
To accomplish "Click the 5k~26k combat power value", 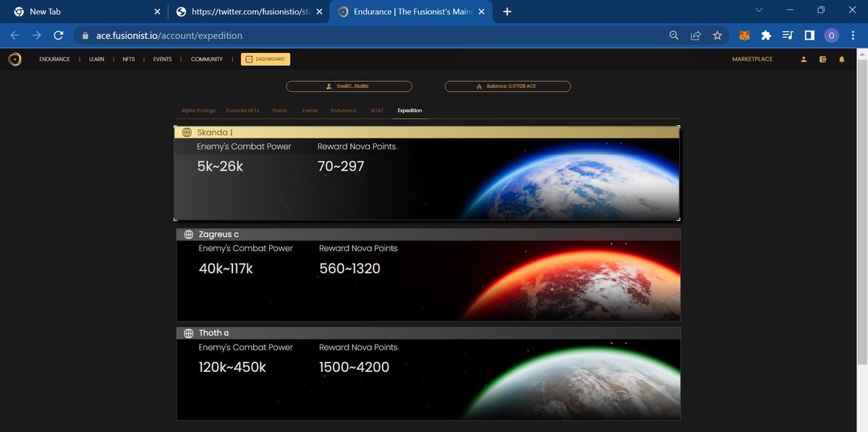I will point(221,166).
